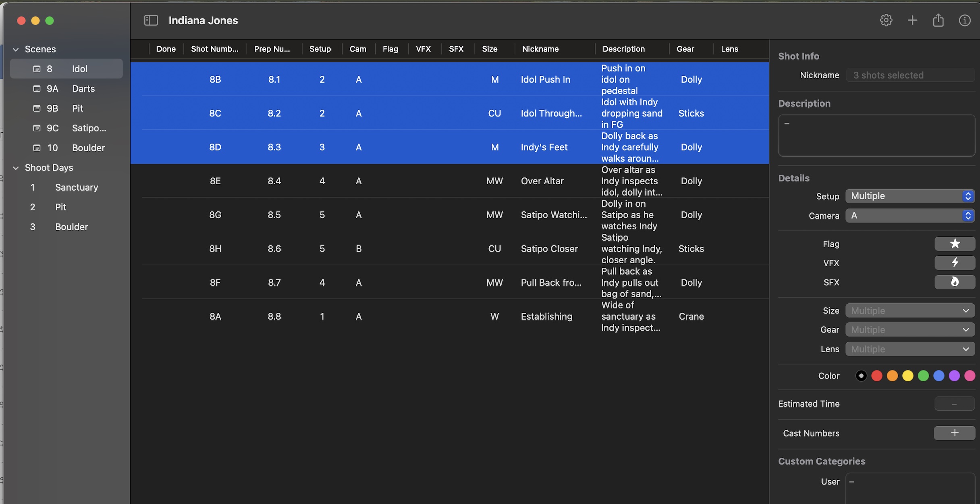Click the plus icon to add shot
980x504 pixels.
pyautogui.click(x=912, y=20)
